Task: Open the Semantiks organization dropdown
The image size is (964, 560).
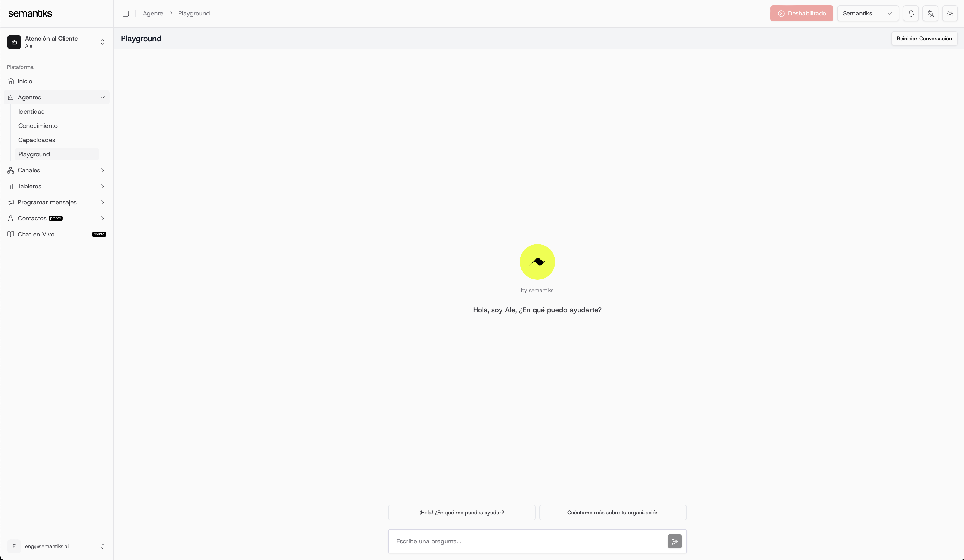Action: (x=867, y=13)
